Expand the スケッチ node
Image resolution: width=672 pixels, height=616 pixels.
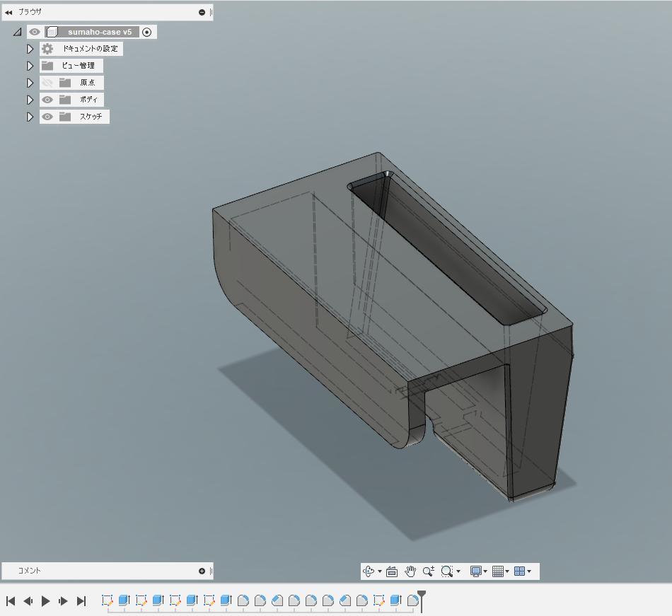(30, 117)
